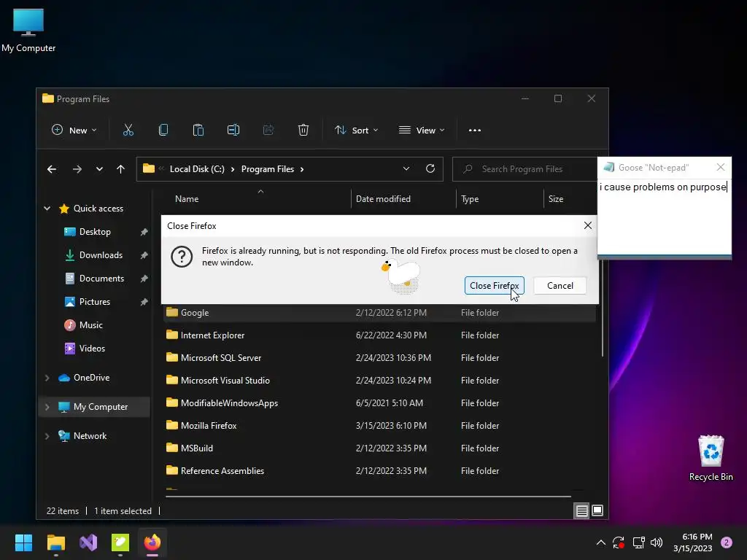The width and height of the screenshot is (747, 560).
Task: Click the network display tray icon
Action: point(638,542)
